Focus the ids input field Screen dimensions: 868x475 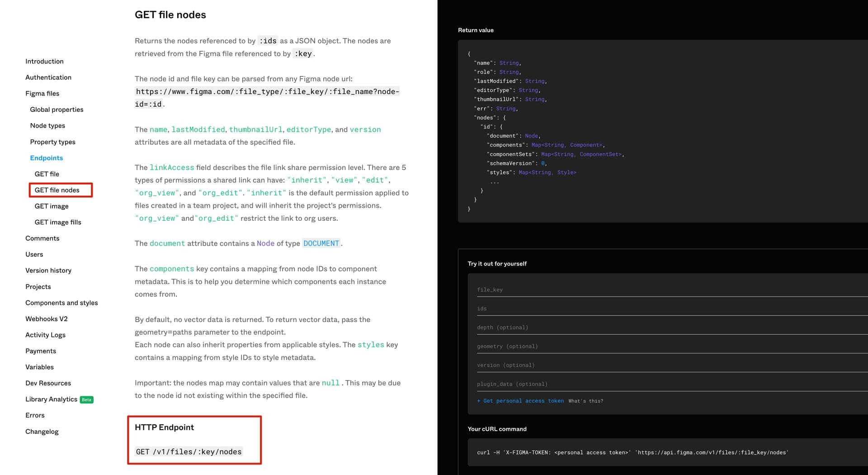[672, 309]
